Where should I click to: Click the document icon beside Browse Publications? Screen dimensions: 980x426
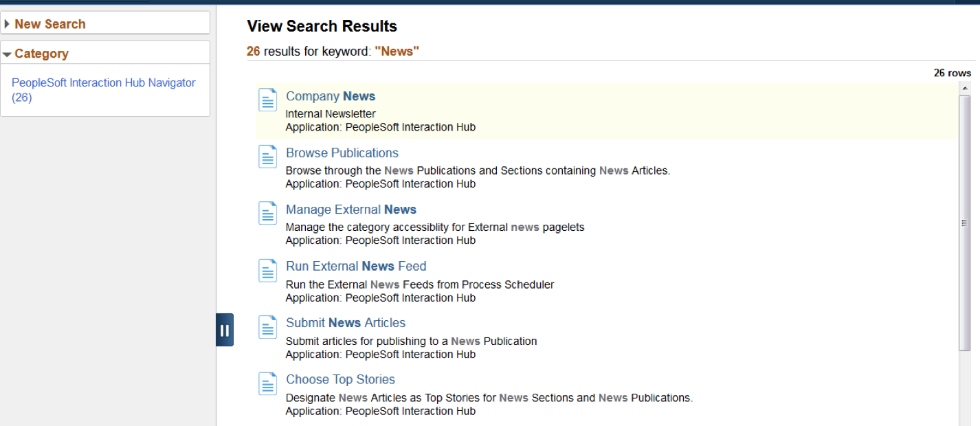(267, 156)
